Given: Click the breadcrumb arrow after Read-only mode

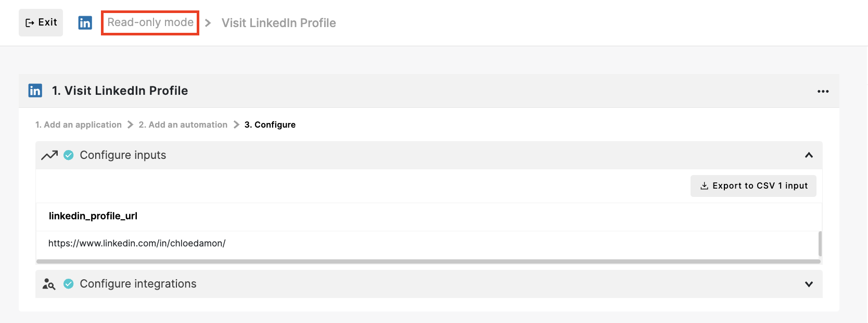Looking at the screenshot, I should pyautogui.click(x=208, y=23).
